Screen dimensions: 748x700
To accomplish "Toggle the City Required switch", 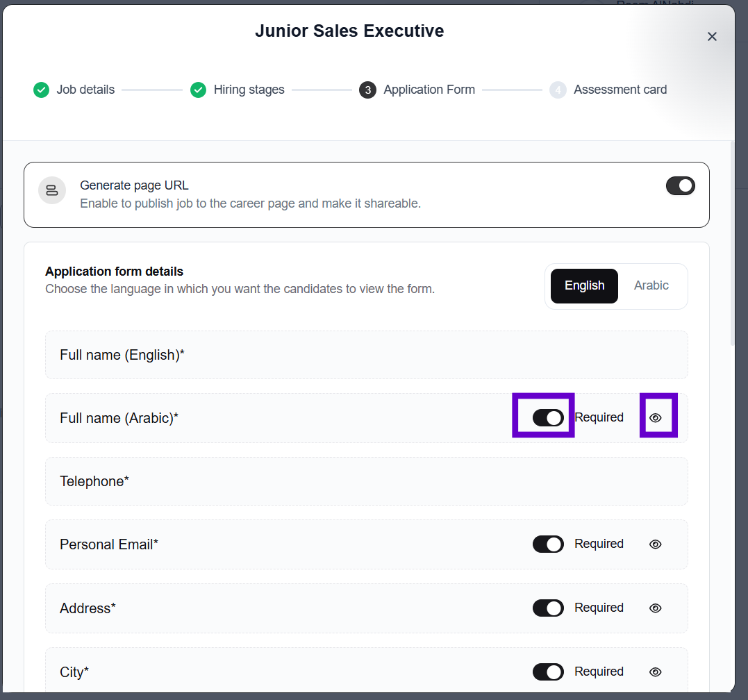I will (x=548, y=672).
